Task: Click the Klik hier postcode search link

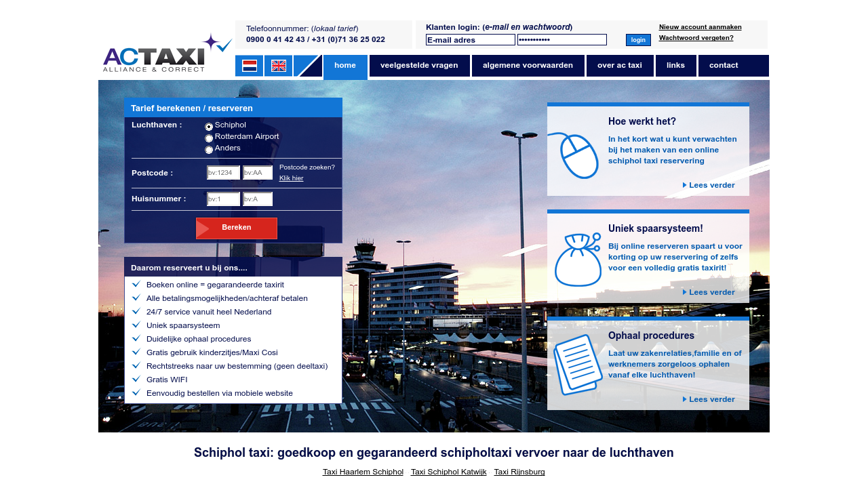Action: [291, 178]
